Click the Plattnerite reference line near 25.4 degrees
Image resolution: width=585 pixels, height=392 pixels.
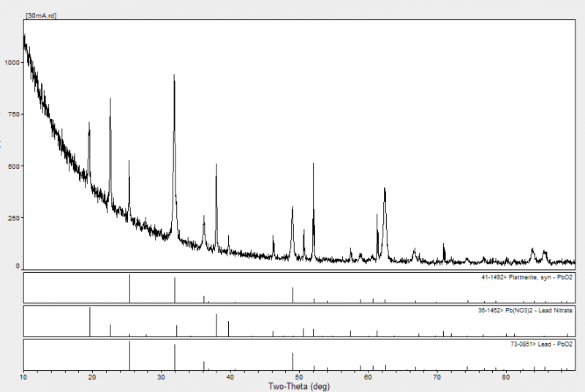click(x=130, y=288)
